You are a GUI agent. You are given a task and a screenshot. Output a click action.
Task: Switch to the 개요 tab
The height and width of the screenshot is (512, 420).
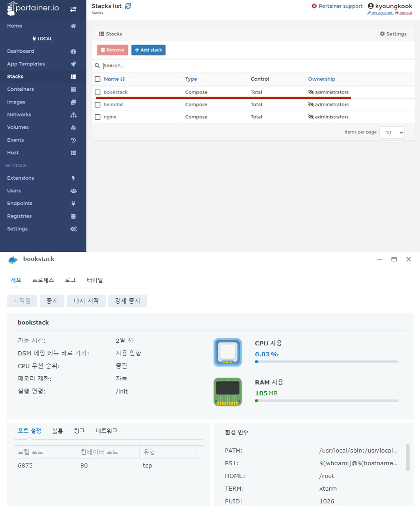tap(16, 280)
